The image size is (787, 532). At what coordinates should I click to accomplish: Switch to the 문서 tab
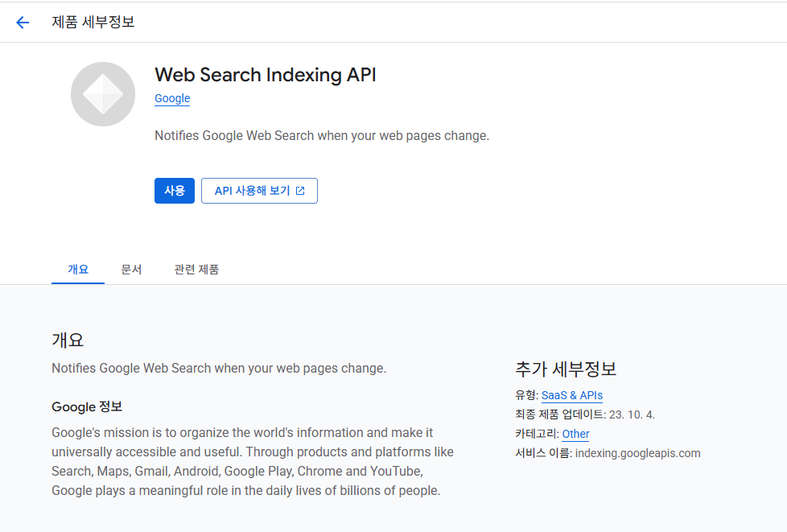click(x=131, y=270)
